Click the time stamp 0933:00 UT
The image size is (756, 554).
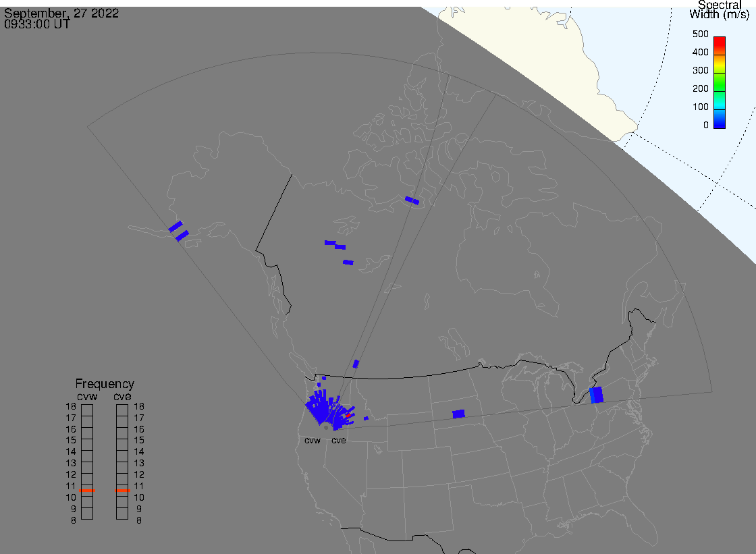coord(37,24)
